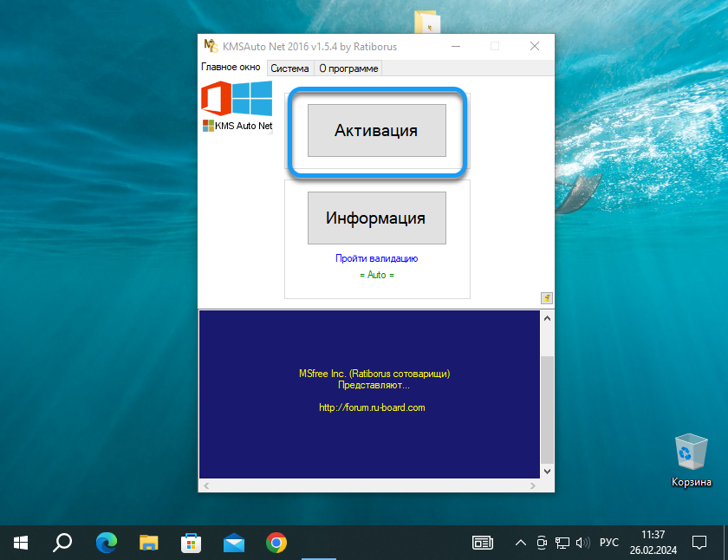Screen dimensions: 728x560
Task: Click the log scrollbar up arrow
Action: [548, 318]
